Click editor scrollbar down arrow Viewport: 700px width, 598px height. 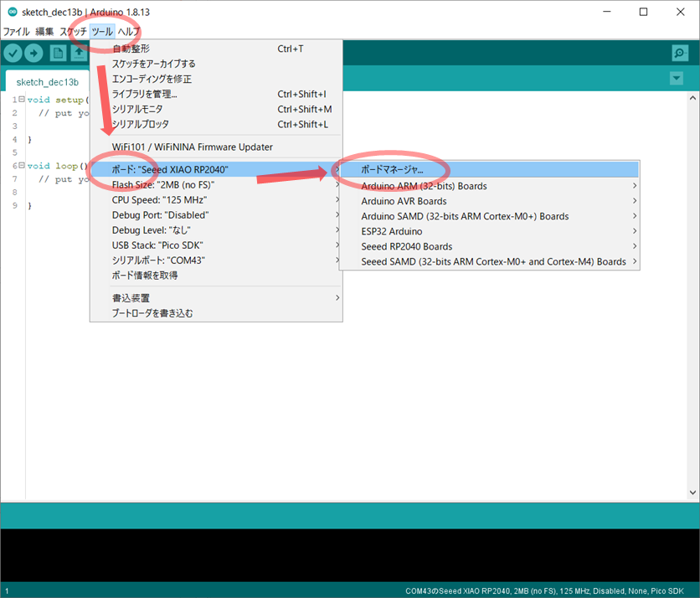(x=692, y=492)
